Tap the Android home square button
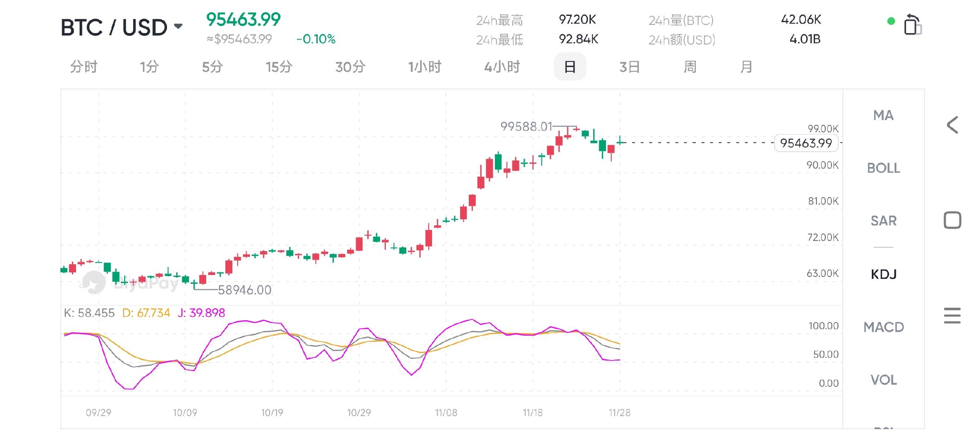 click(952, 220)
